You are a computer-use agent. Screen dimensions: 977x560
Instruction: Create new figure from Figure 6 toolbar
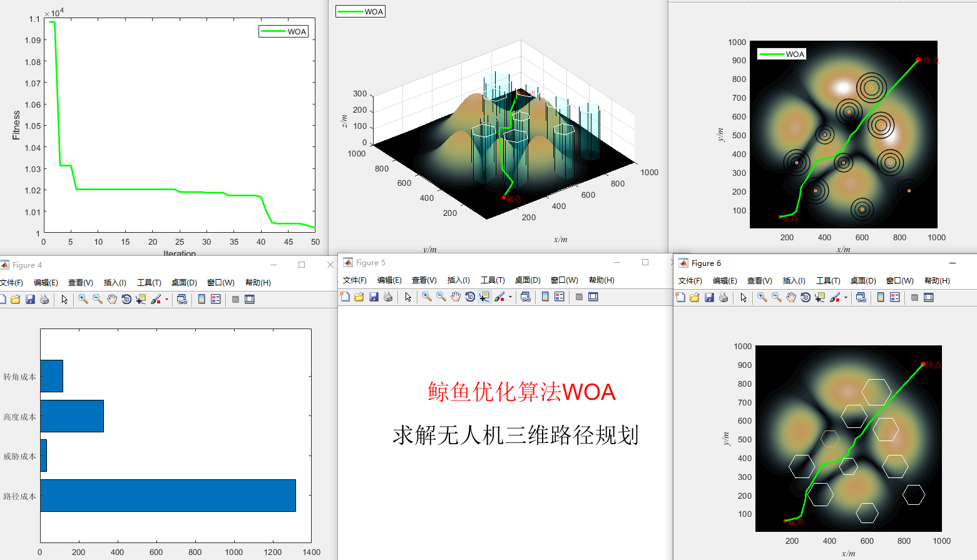tap(680, 298)
